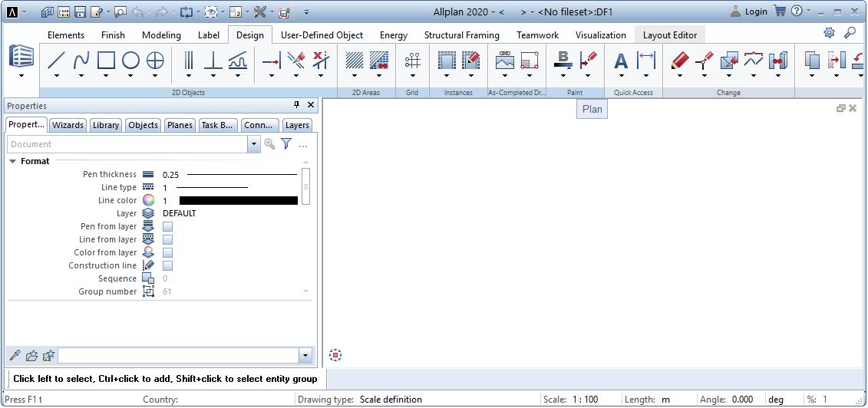Screen dimensions: 868x408
Task: Select the linked image tool
Action: point(505,61)
